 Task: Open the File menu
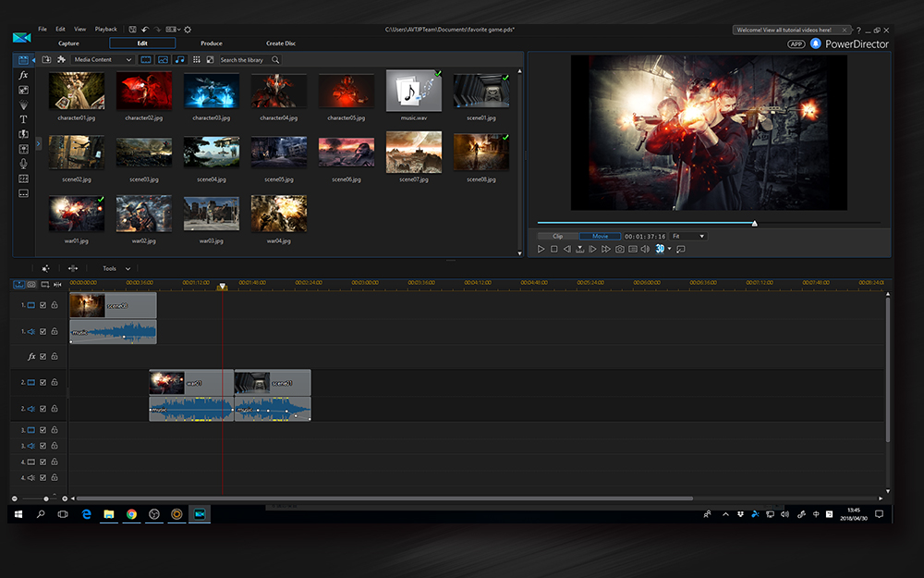43,29
